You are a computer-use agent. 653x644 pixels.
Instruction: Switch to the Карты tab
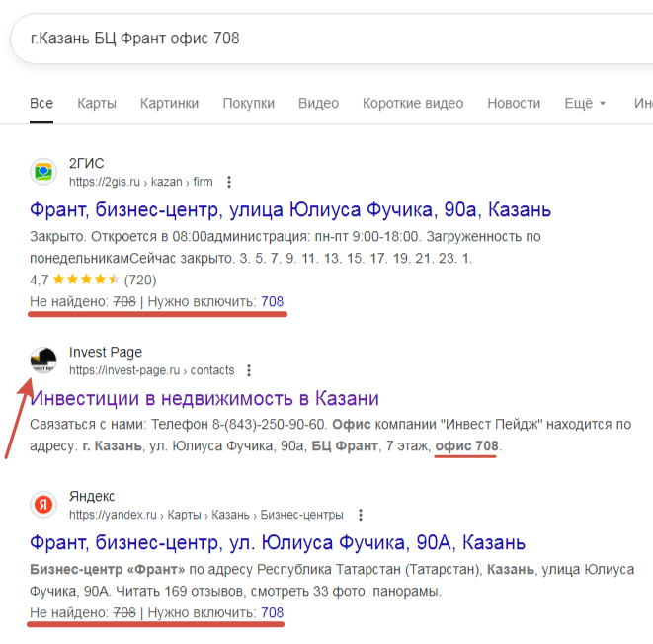97,103
